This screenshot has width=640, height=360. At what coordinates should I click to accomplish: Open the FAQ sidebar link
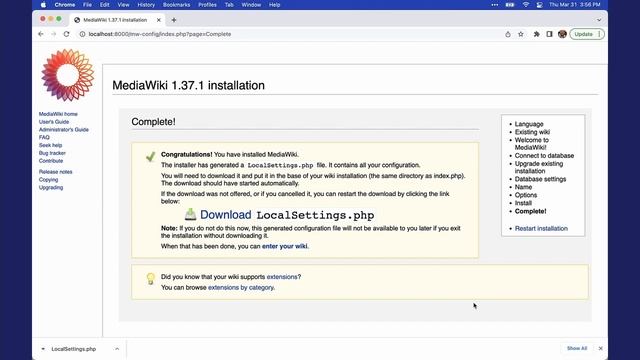point(44,138)
